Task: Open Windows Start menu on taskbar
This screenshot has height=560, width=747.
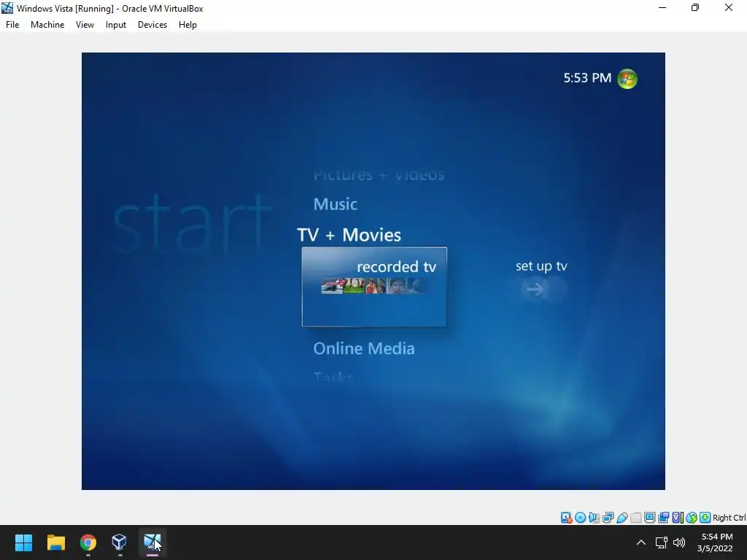Action: pos(24,542)
